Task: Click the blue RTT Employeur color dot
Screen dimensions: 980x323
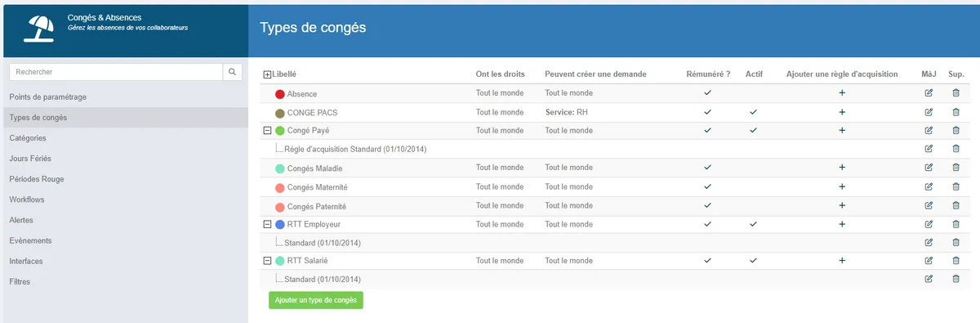Action: coord(280,224)
